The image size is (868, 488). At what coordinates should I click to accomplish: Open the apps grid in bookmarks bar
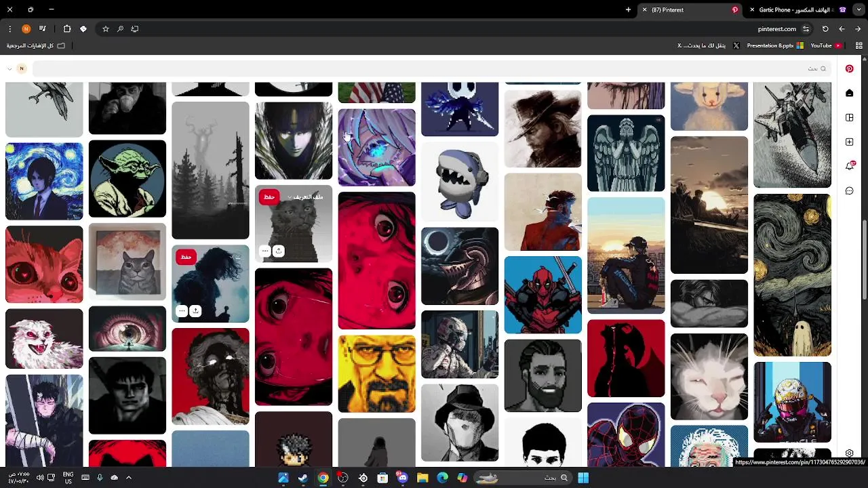coord(859,45)
